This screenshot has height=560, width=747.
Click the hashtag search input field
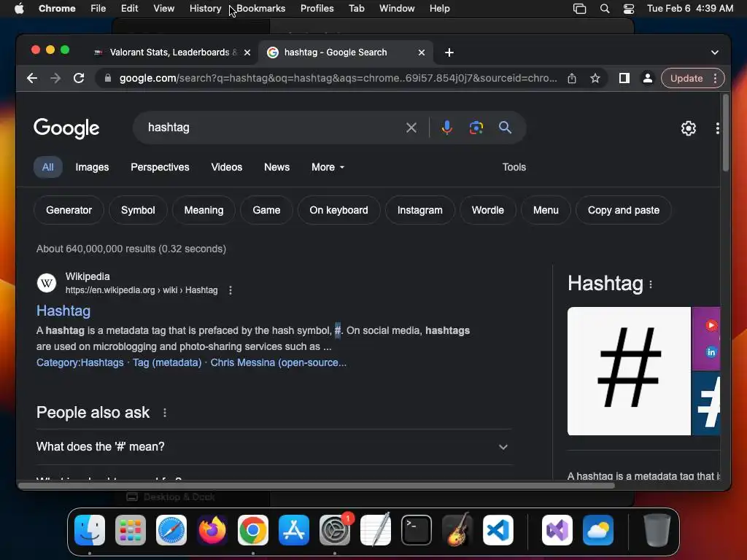click(x=271, y=128)
